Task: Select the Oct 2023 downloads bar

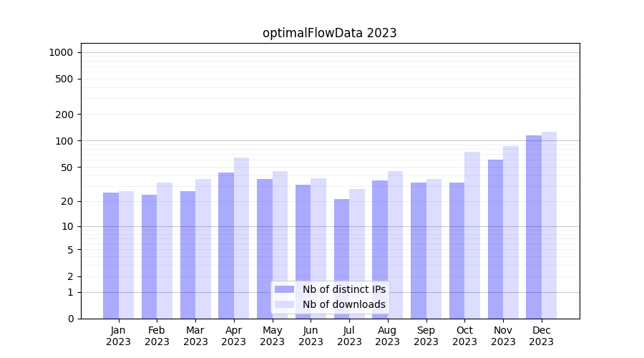Action: [x=472, y=235]
